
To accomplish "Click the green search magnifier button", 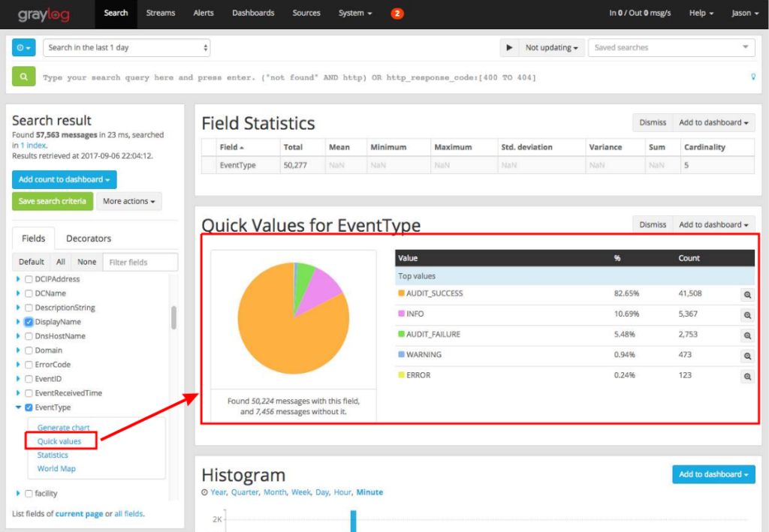I will [x=23, y=77].
